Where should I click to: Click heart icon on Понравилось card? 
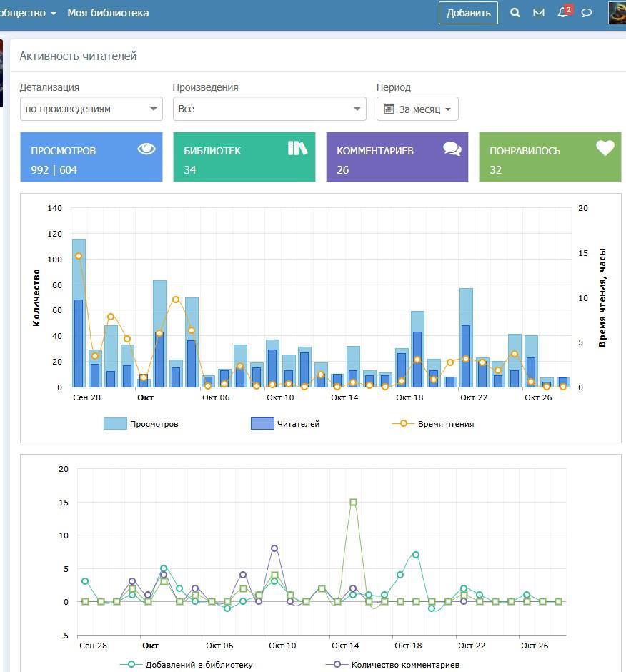pyautogui.click(x=605, y=148)
